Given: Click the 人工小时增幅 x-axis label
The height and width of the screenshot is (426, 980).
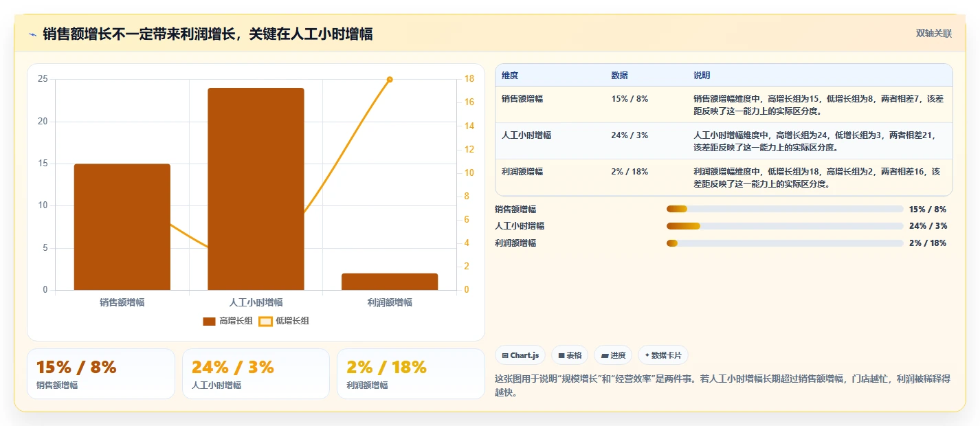Looking at the screenshot, I should [256, 302].
